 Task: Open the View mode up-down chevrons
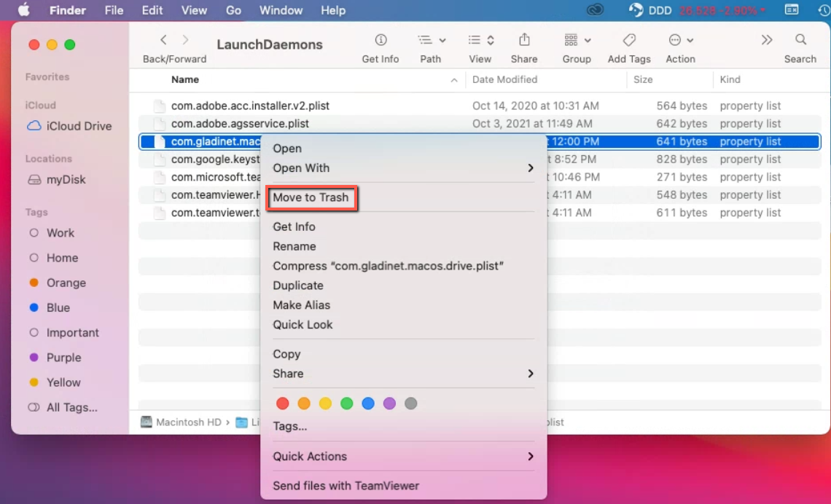(x=491, y=40)
